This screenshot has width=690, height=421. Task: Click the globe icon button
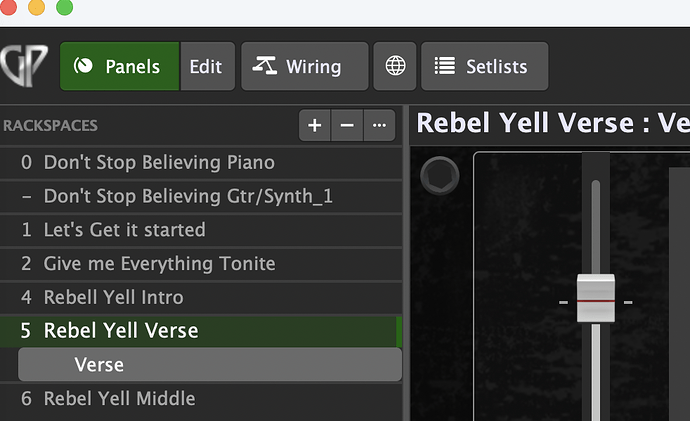(x=396, y=67)
